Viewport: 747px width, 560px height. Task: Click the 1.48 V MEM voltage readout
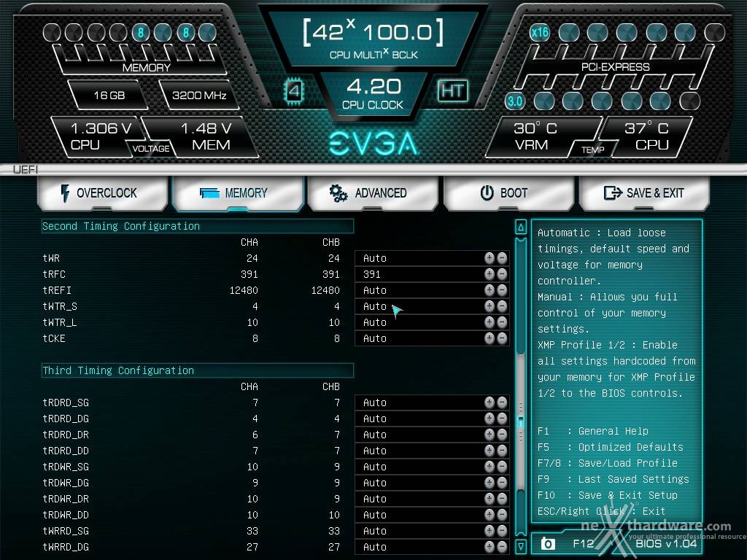click(206, 136)
